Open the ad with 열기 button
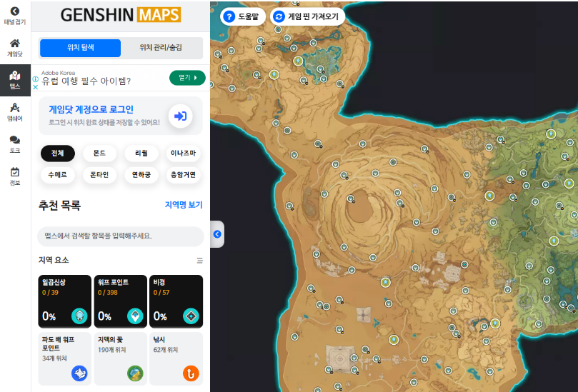This screenshot has width=578, height=392. point(187,78)
